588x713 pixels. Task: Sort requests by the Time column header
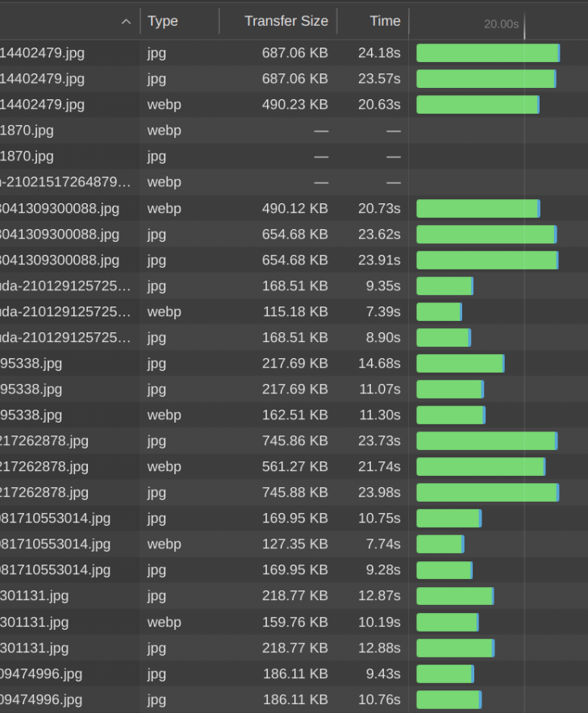click(x=385, y=21)
